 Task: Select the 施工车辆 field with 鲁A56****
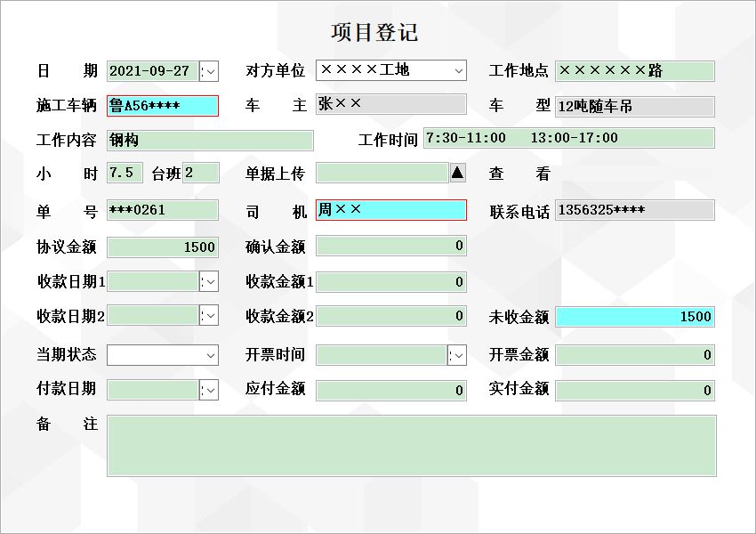coord(163,106)
